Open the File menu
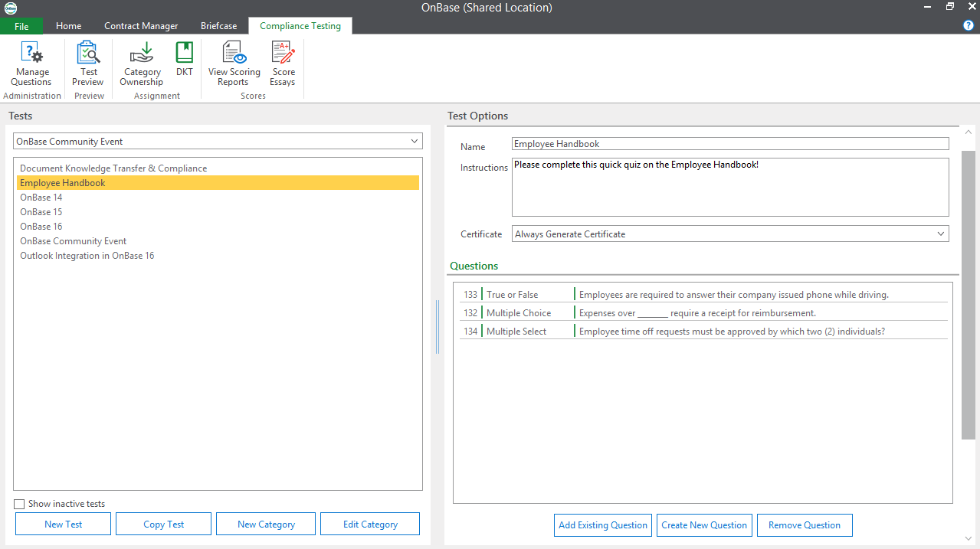980x549 pixels. point(21,26)
